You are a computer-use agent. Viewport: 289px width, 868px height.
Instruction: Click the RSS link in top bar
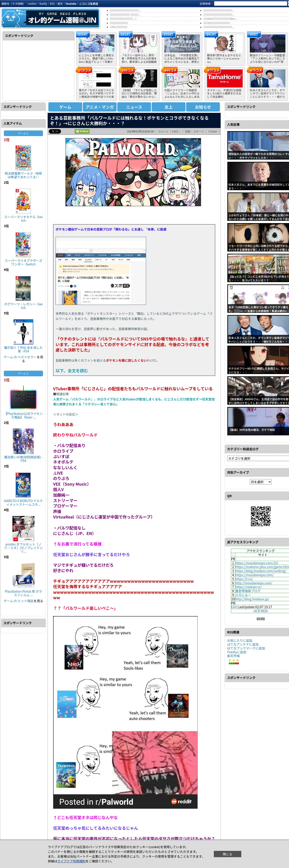click(52, 4)
